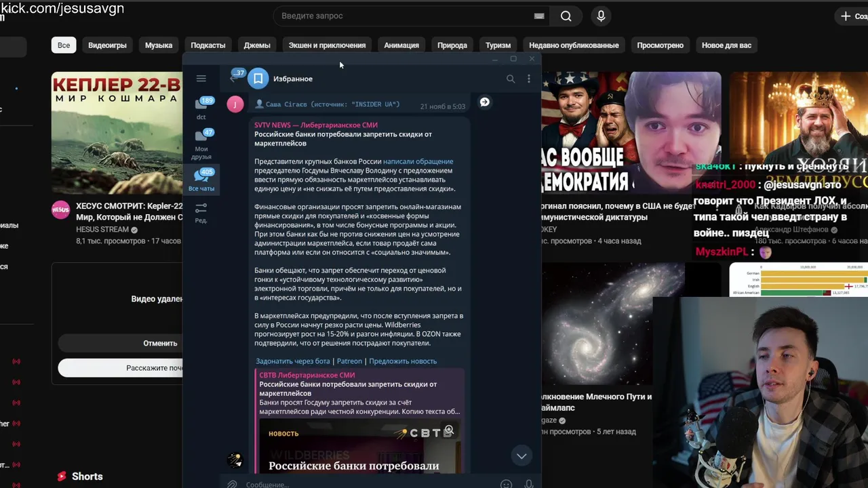
Task: Open the ХЕСУС СМОТРИТ: Kepler-22 video title
Action: [129, 211]
